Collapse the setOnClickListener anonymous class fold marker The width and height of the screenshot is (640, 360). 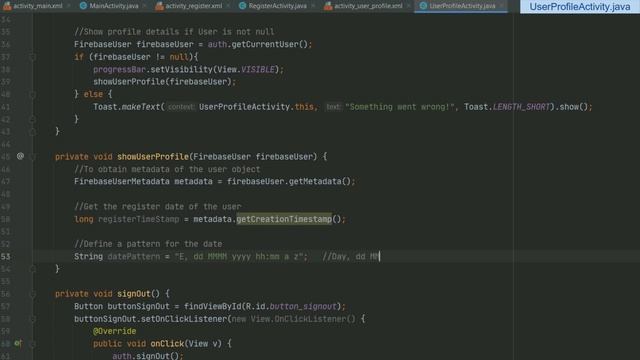click(x=33, y=319)
